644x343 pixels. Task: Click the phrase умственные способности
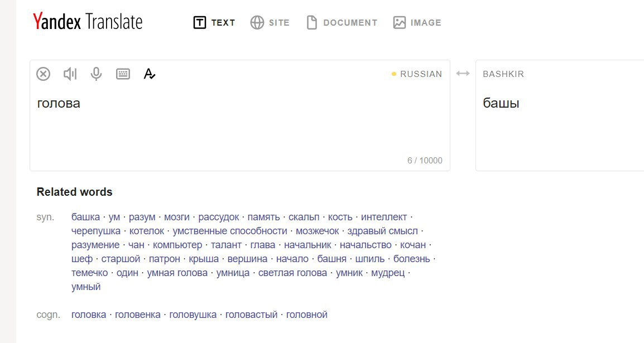[x=230, y=231]
